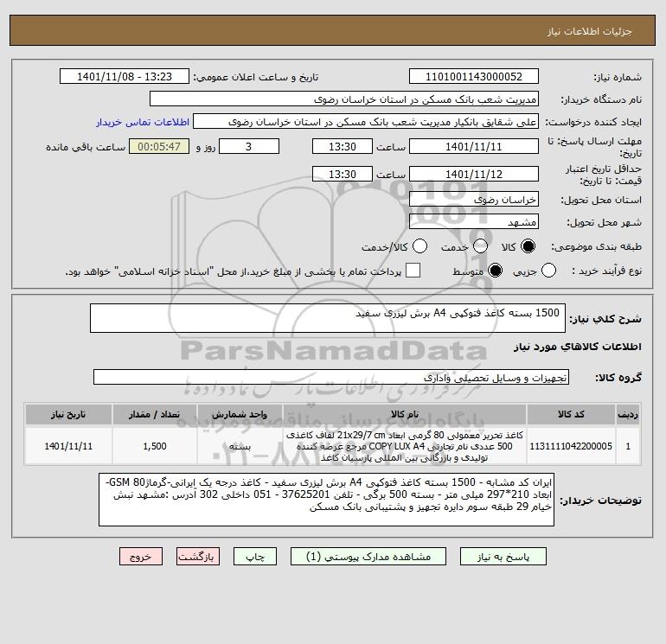Click the کد کالا column header
Viewport: 666px width, 644px height.
pos(571,414)
